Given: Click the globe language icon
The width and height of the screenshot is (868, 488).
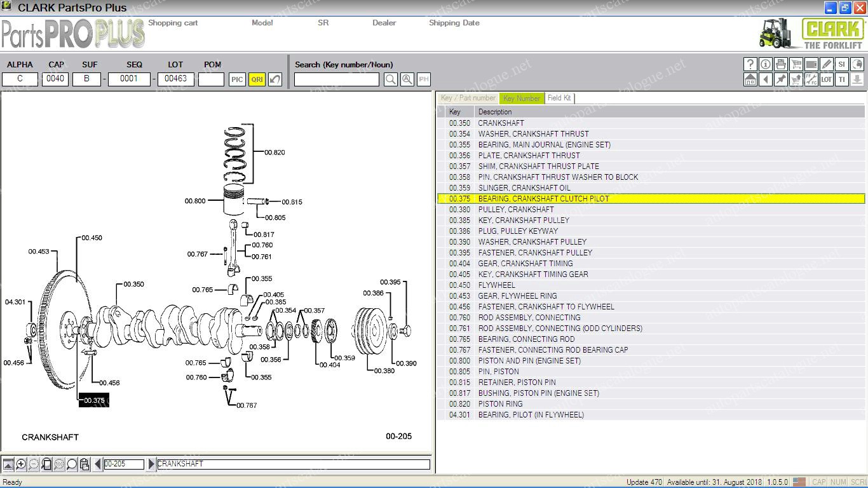Looking at the screenshot, I should tap(857, 64).
